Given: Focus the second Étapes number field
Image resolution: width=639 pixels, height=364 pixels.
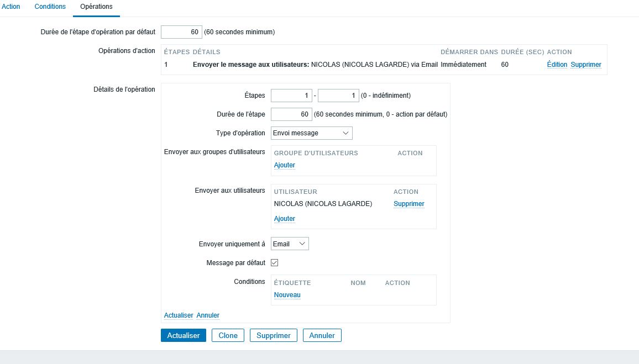Looking at the screenshot, I should point(338,96).
